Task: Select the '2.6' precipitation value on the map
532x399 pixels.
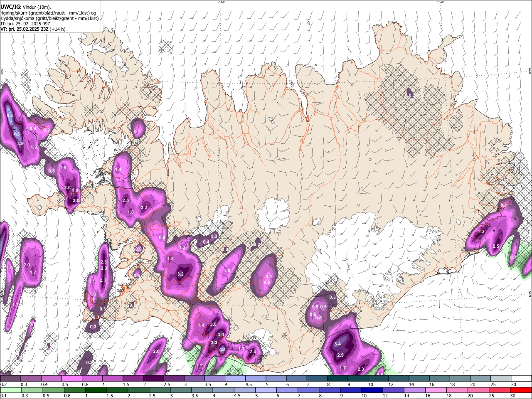Action: [67, 188]
